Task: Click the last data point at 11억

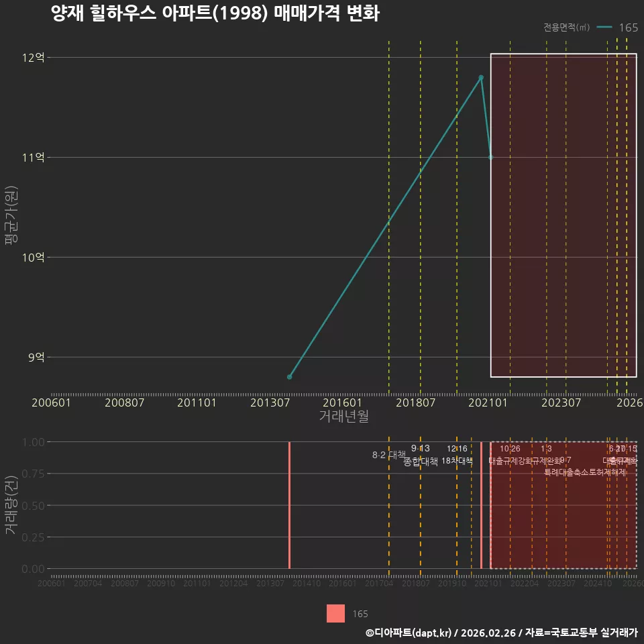Action: (491, 157)
